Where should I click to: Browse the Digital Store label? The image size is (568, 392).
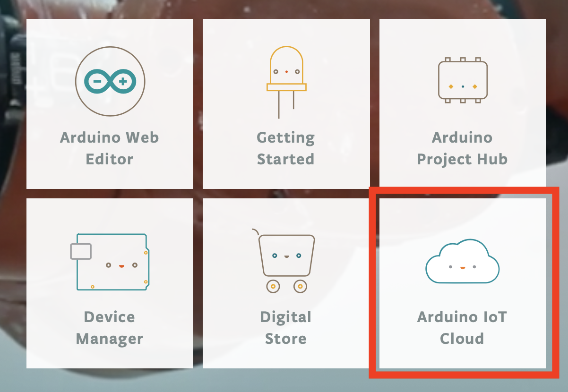click(286, 327)
